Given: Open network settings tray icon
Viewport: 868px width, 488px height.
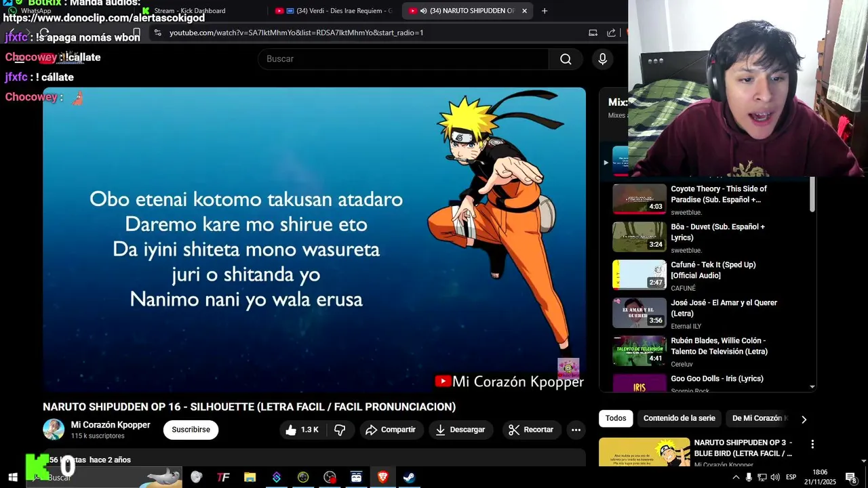Looking at the screenshot, I should click(762, 477).
